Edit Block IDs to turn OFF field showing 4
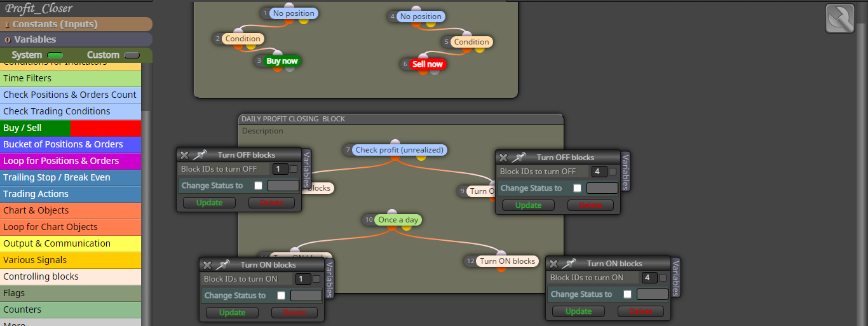Screen dimensions: 868x326 599,172
